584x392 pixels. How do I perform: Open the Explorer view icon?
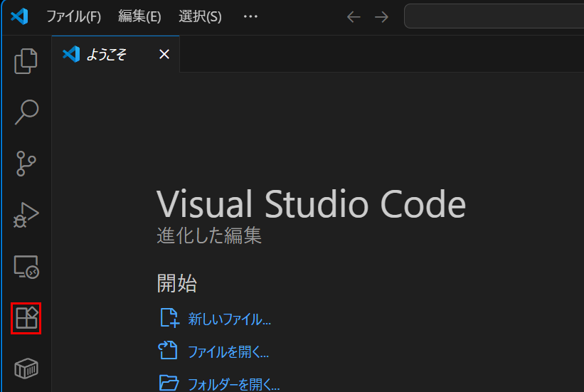26,61
